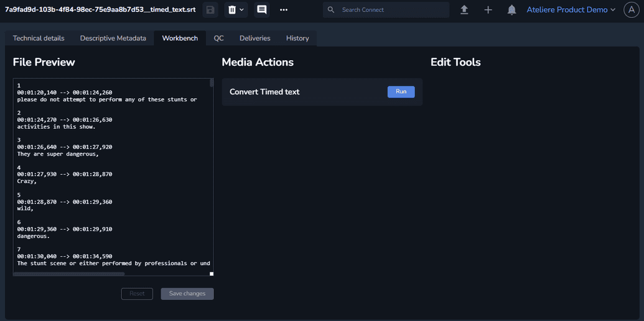This screenshot has width=644, height=321.
Task: Switch to Technical details tab
Action: coord(39,38)
